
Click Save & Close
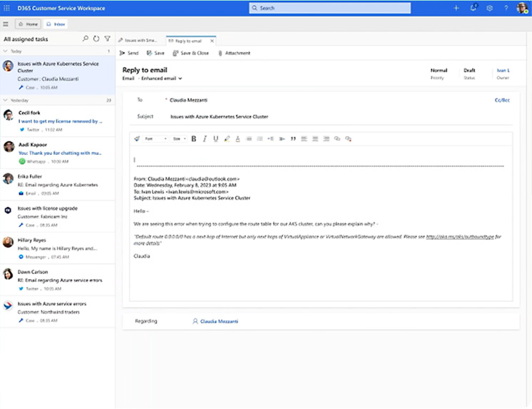pos(190,53)
